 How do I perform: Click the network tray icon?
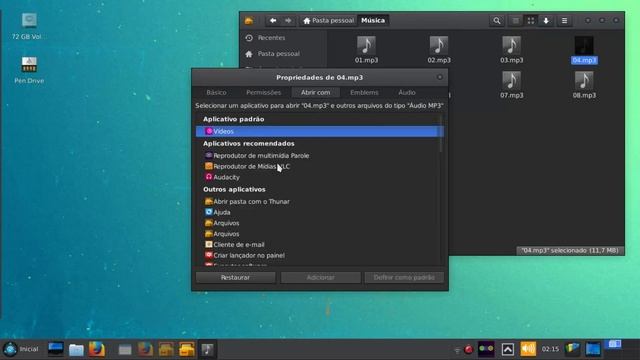[457, 350]
